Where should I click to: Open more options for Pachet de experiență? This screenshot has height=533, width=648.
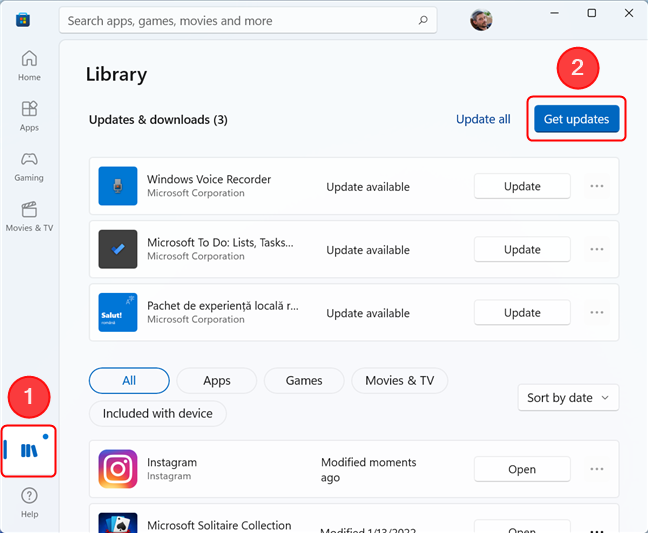coord(597,312)
